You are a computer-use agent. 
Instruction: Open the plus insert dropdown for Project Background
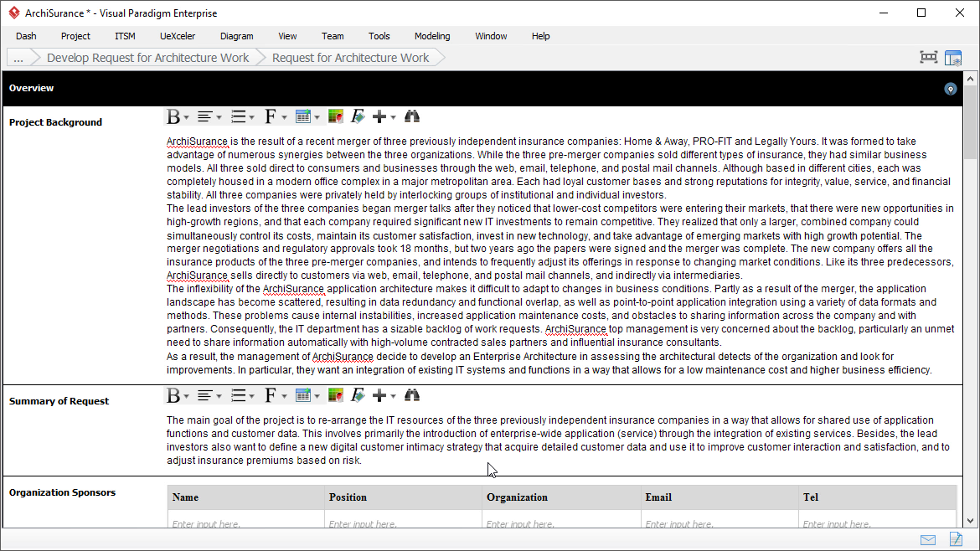pos(393,117)
